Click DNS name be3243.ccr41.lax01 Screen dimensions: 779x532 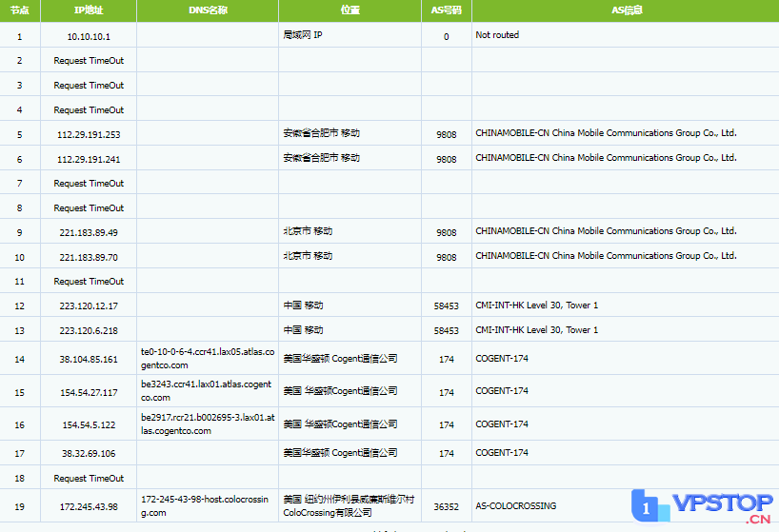pyautogui.click(x=206, y=391)
